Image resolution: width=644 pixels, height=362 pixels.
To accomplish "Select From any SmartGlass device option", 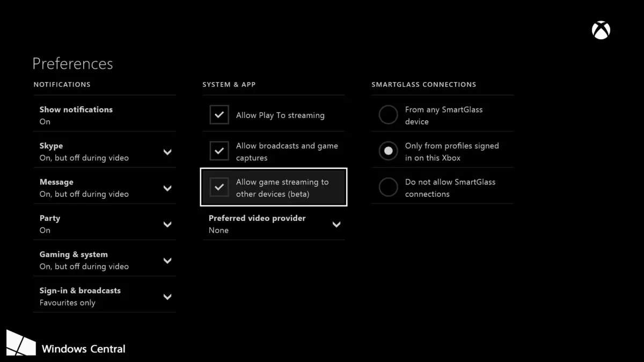I will point(388,115).
